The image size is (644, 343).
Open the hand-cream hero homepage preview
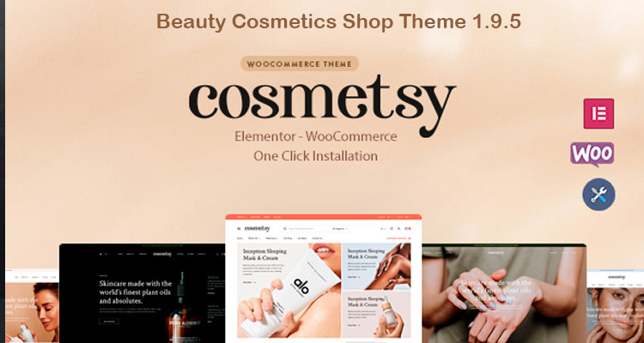click(504, 293)
